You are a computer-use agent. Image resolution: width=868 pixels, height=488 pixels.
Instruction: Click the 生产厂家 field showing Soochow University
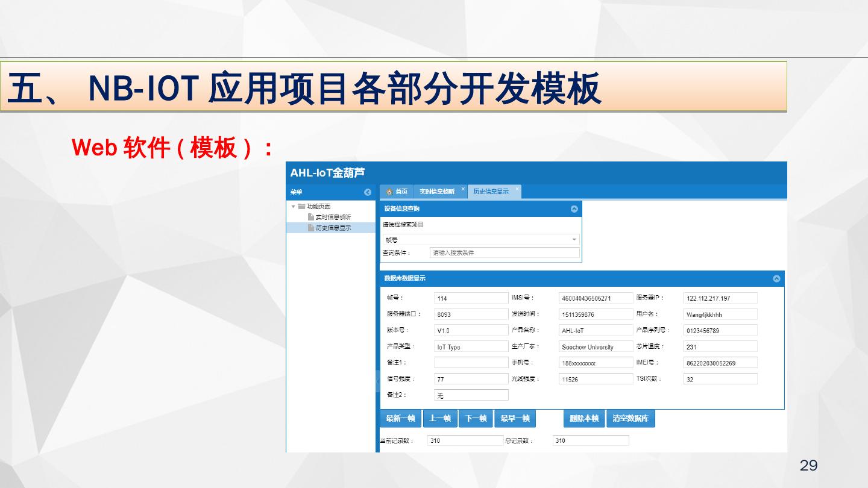pyautogui.click(x=596, y=347)
